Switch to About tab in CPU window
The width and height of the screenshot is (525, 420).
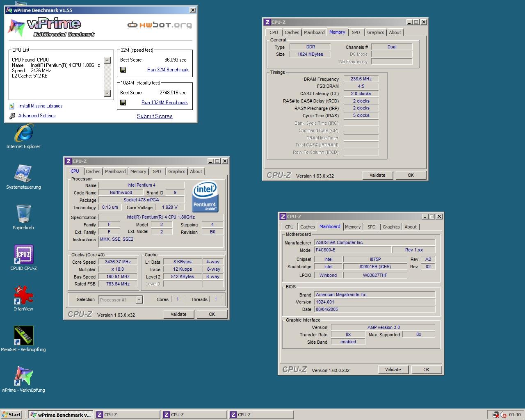tap(196, 171)
